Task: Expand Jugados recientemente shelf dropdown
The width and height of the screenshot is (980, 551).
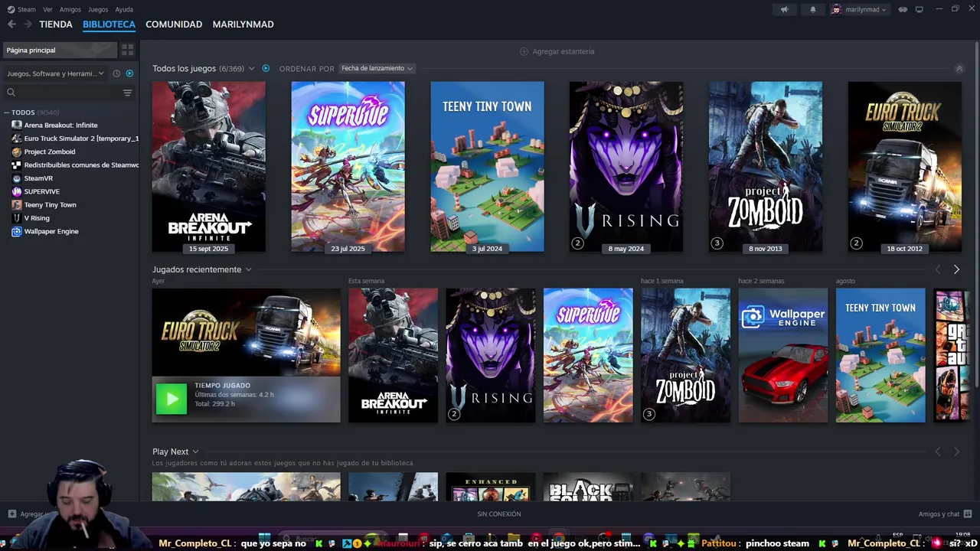Action: [x=248, y=269]
